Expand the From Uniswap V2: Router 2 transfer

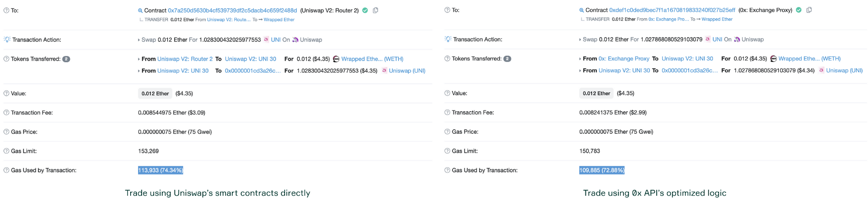(x=139, y=59)
